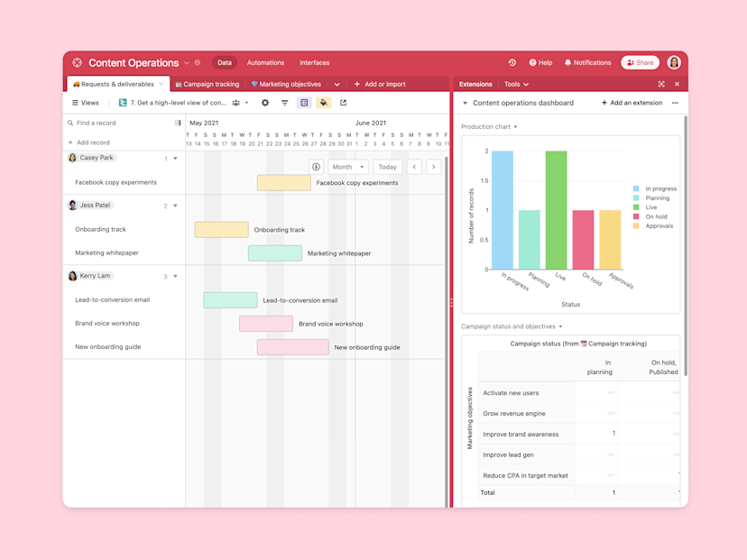Open the collaborators sharing icon in toolbar
747x560 pixels.
235,103
